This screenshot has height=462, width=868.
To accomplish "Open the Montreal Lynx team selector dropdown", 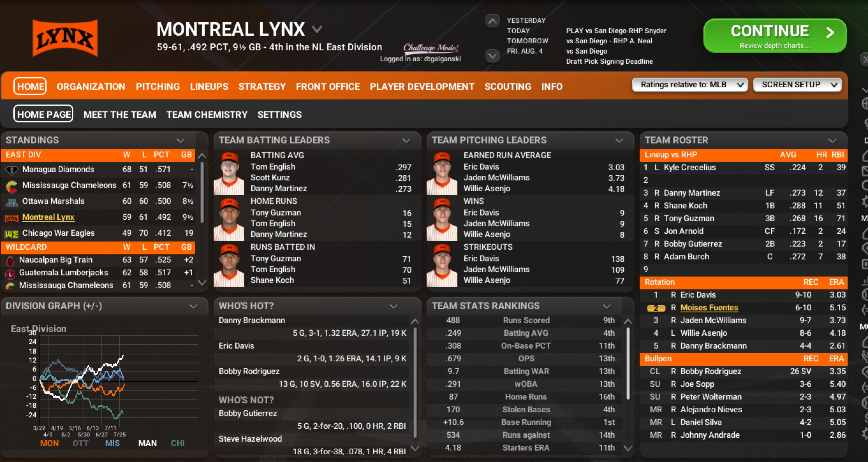I will (317, 29).
